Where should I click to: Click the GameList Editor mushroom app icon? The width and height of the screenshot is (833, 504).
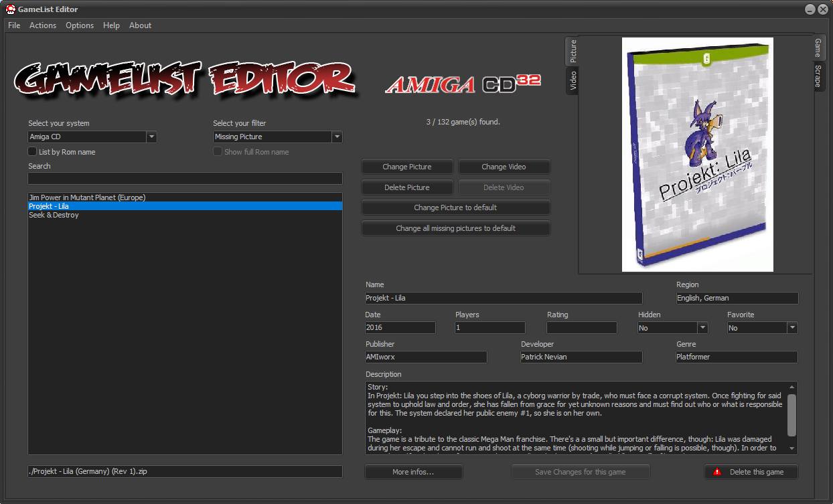[11, 9]
